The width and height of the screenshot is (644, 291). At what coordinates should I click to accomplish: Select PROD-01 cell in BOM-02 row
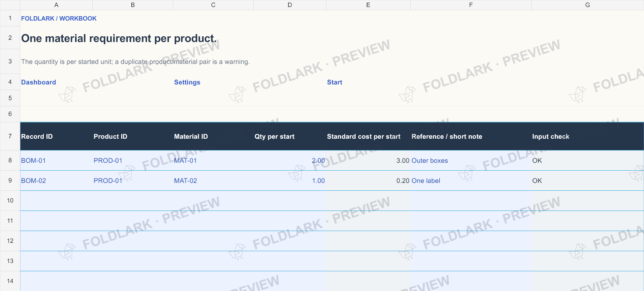pyautogui.click(x=133, y=181)
